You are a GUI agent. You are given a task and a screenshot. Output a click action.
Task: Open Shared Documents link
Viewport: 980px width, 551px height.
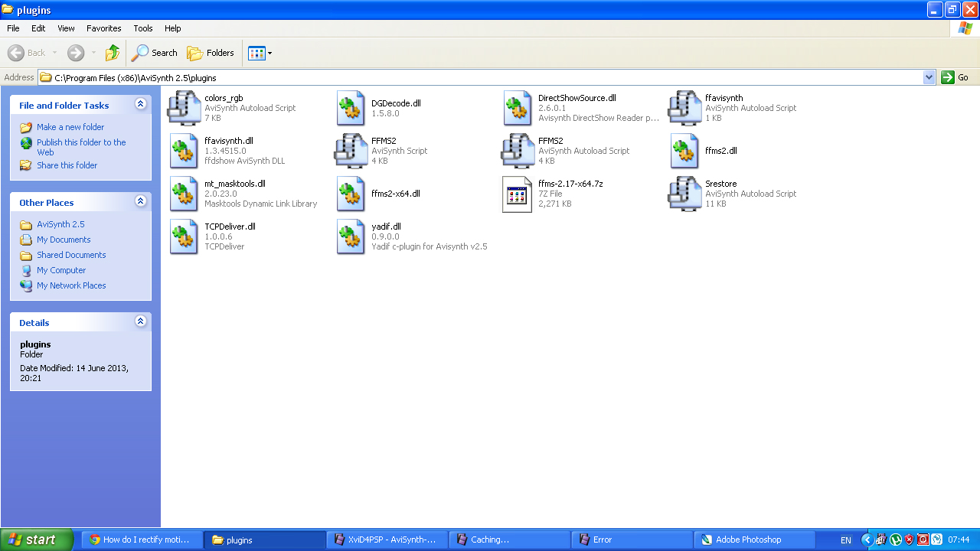[71, 255]
